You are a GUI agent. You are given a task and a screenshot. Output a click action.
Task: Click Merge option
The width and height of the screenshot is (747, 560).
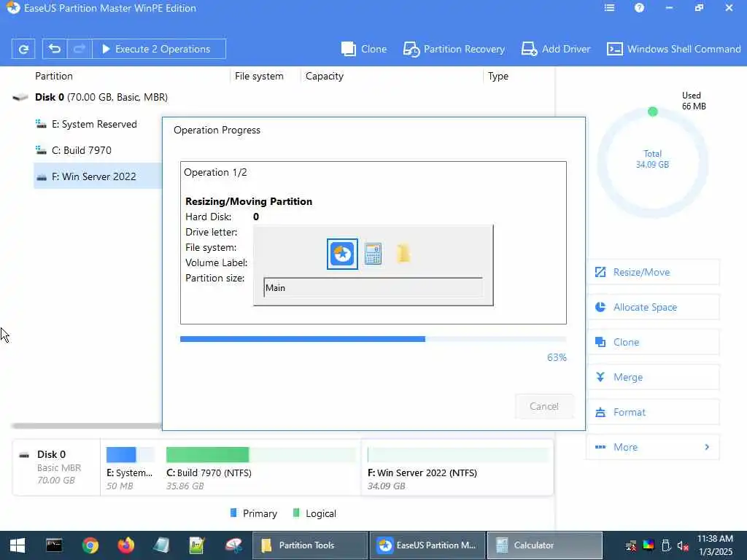[653, 377]
